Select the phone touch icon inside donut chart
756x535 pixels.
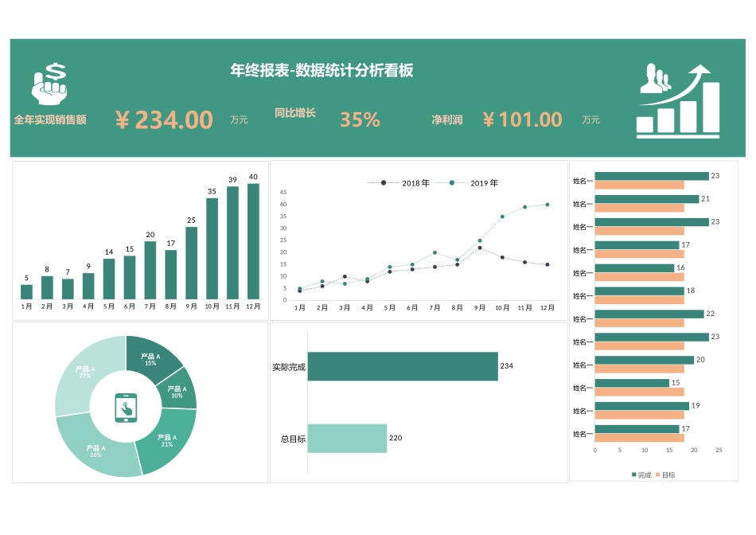pyautogui.click(x=126, y=408)
